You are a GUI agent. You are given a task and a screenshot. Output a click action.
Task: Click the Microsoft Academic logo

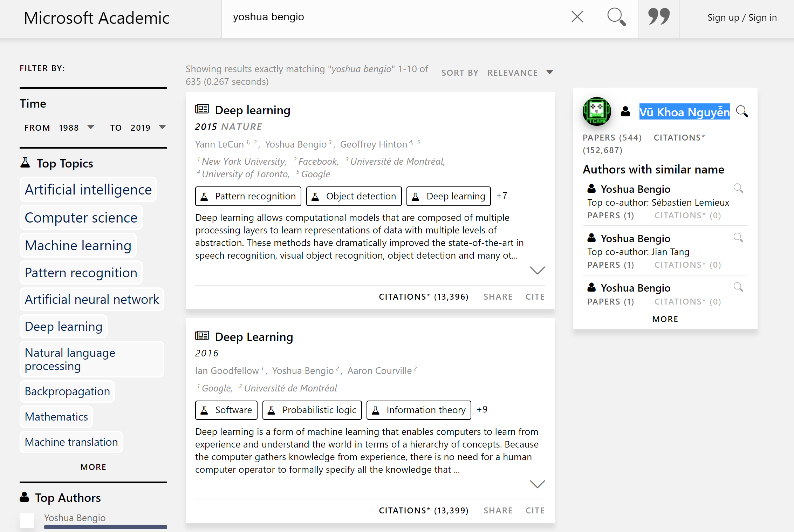click(97, 18)
